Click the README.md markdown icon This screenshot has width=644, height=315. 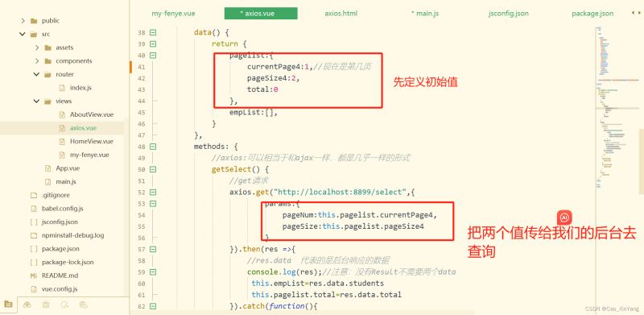[34, 276]
